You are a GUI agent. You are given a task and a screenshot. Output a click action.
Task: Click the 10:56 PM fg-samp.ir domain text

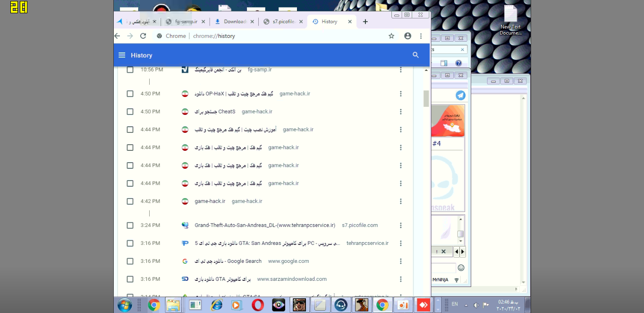[x=260, y=70]
